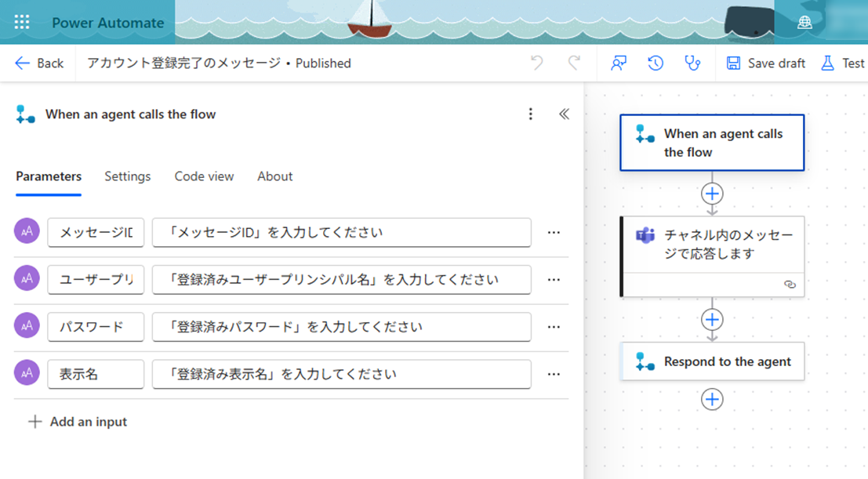Click the 登録済みパスワード description field
Image resolution: width=868 pixels, height=479 pixels.
342,327
